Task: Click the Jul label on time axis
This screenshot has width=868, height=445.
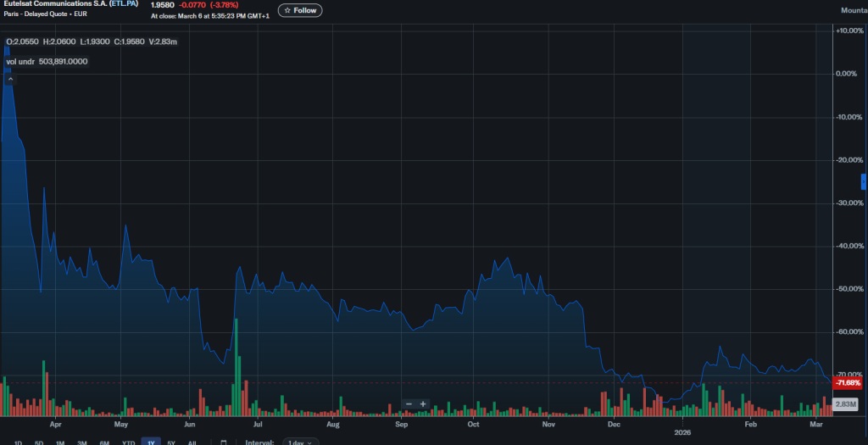Action: tap(258, 425)
